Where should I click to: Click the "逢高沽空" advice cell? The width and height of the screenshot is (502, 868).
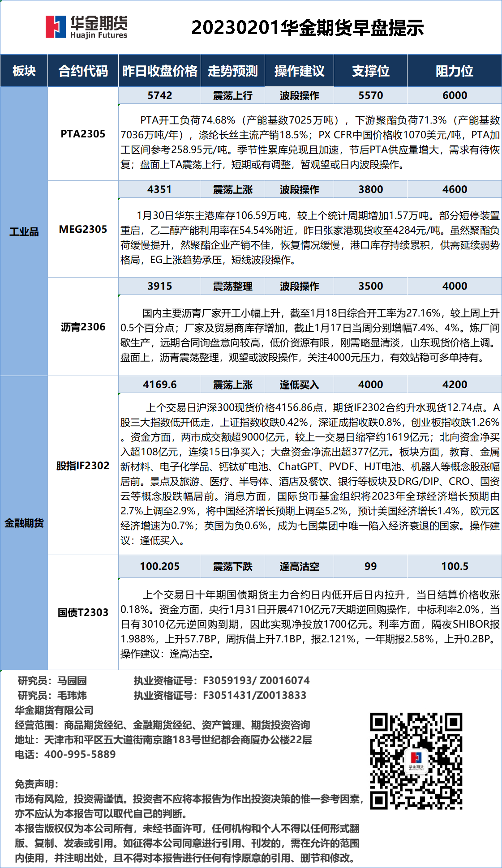(299, 566)
